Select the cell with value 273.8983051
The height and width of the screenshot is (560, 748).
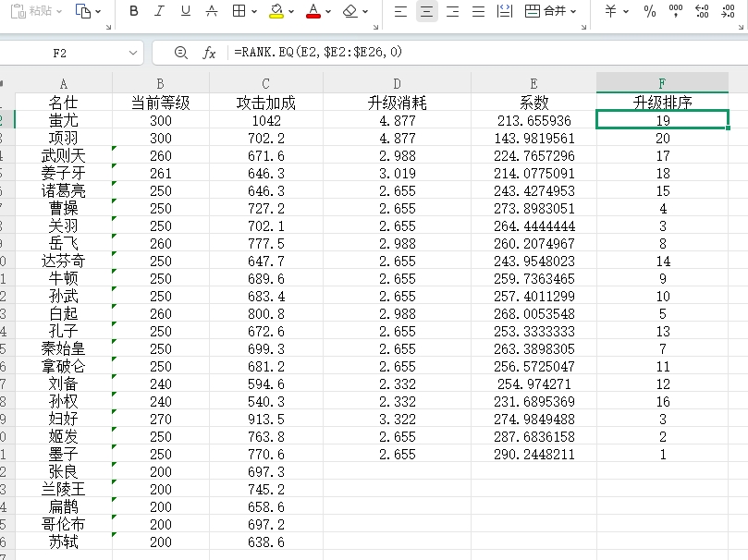(533, 209)
